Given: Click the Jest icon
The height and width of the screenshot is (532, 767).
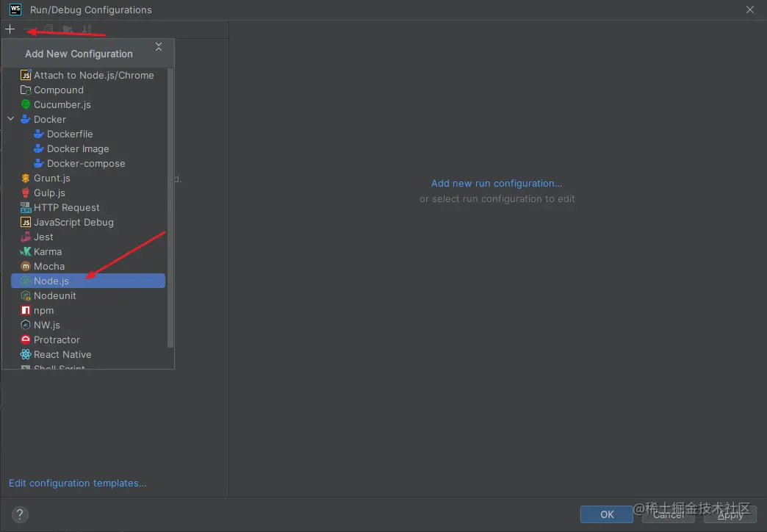Looking at the screenshot, I should click(26, 237).
